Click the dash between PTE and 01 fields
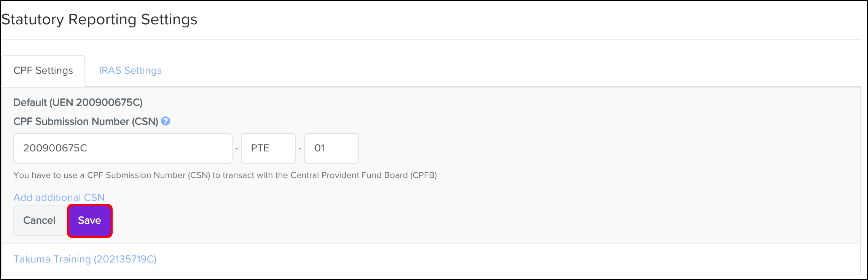 point(300,149)
